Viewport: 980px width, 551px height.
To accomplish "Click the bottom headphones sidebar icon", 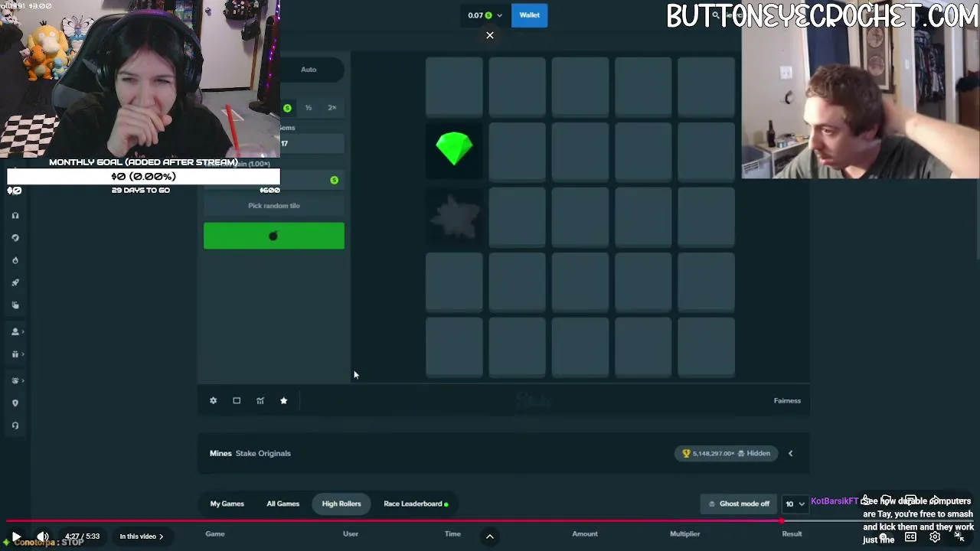I will (x=15, y=426).
